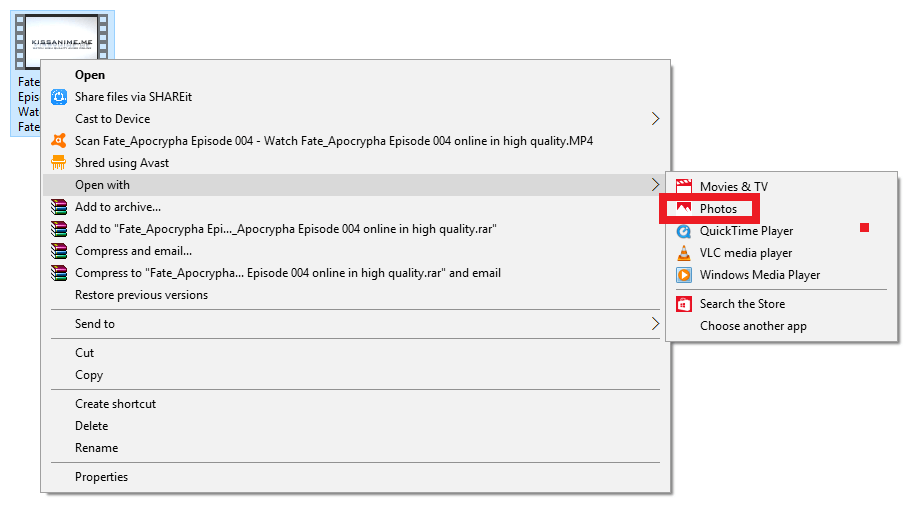Screen dimensions: 910x507
Task: Click the Photos app icon
Action: point(684,208)
